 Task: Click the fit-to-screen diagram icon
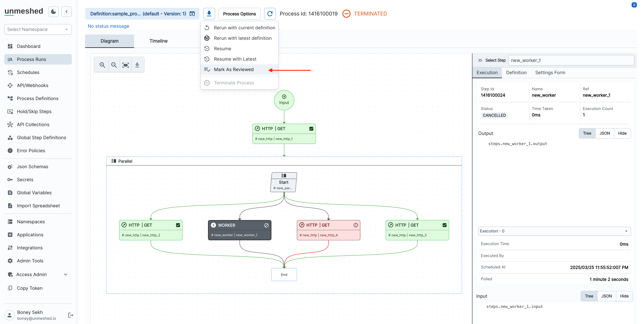pyautogui.click(x=125, y=65)
